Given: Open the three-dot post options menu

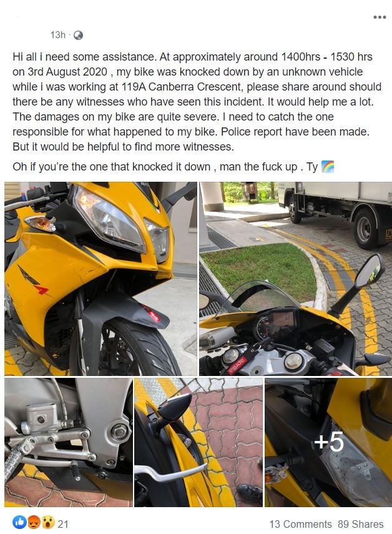Looking at the screenshot, I should coord(380,17).
